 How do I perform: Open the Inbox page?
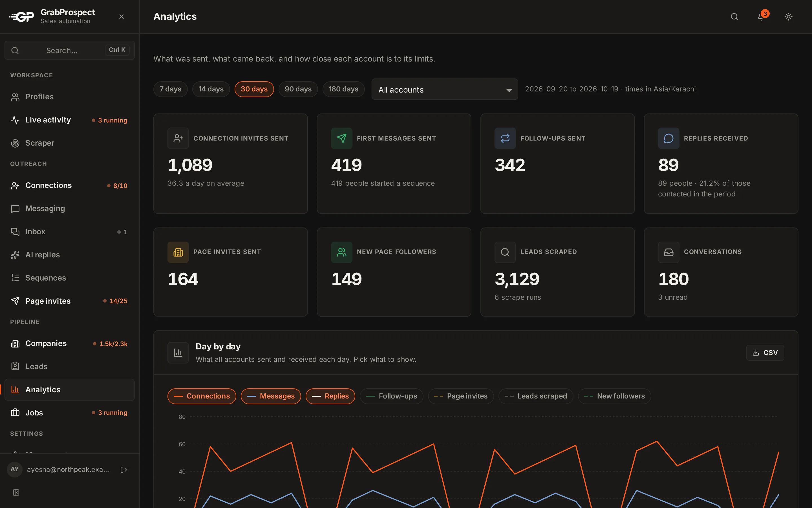[x=69, y=232]
